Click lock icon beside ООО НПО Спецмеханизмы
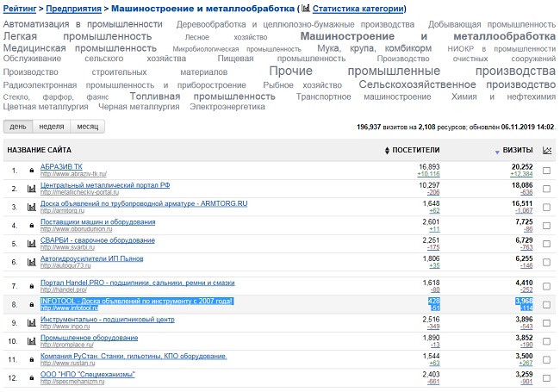The image size is (560, 392). 32,378
